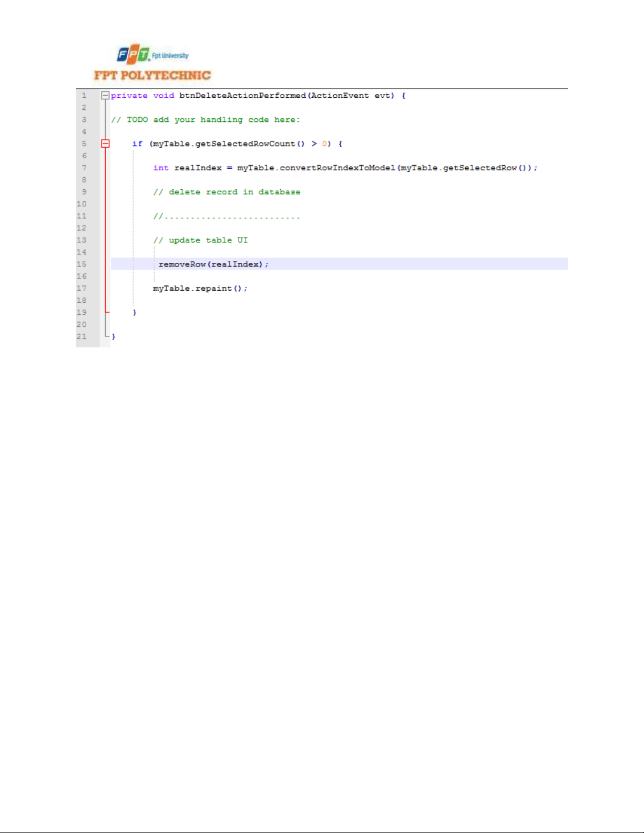Click the dotted comment line 11
This screenshot has height=833, width=644.
tap(227, 216)
